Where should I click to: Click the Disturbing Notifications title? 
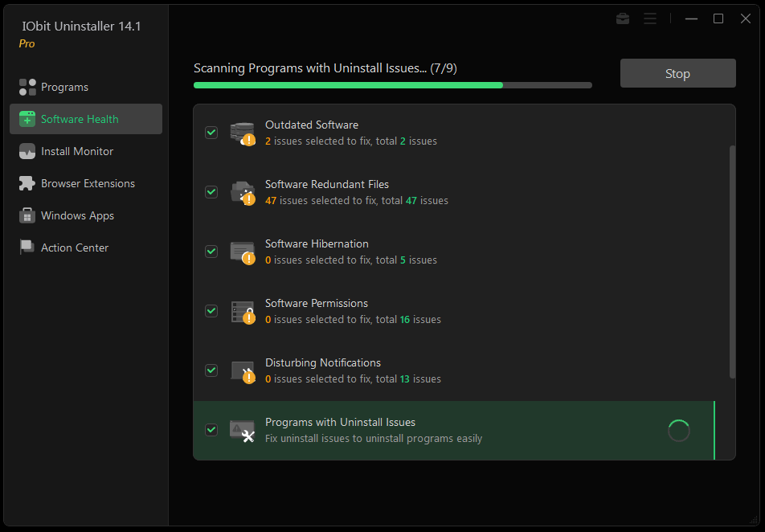point(323,363)
